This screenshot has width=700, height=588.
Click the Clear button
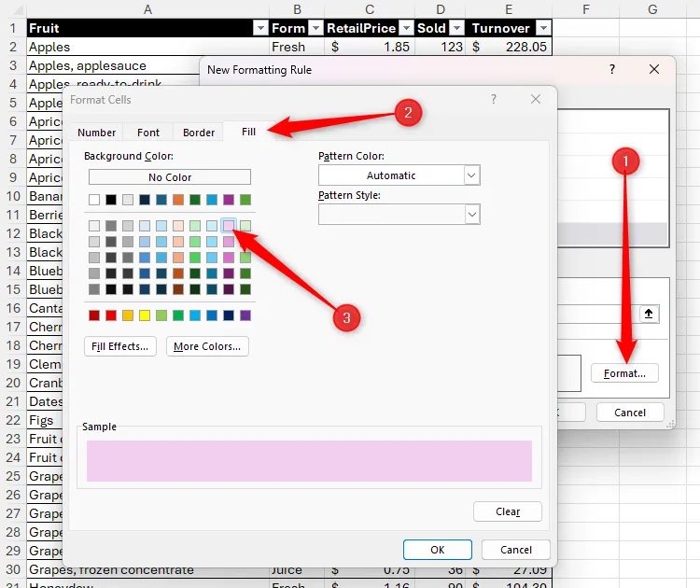point(508,511)
